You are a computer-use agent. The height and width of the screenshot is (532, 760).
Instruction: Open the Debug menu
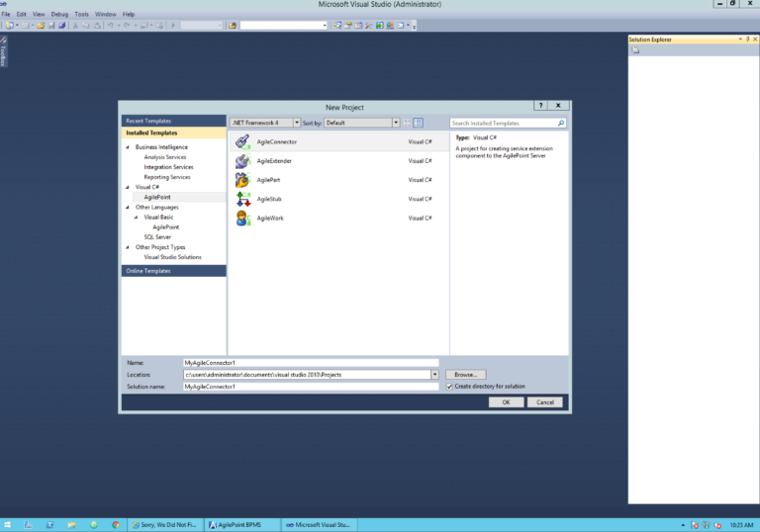coord(59,14)
